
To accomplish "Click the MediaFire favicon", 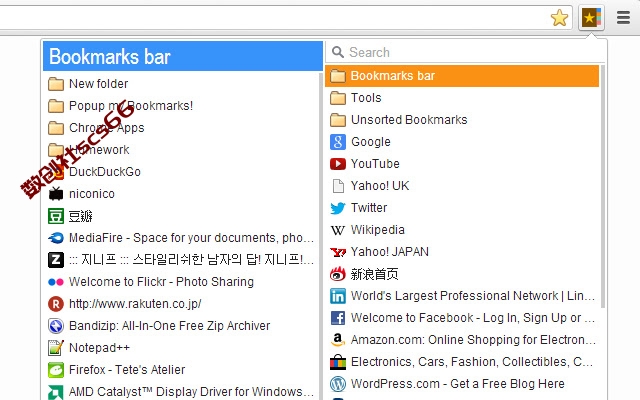I will (56, 238).
